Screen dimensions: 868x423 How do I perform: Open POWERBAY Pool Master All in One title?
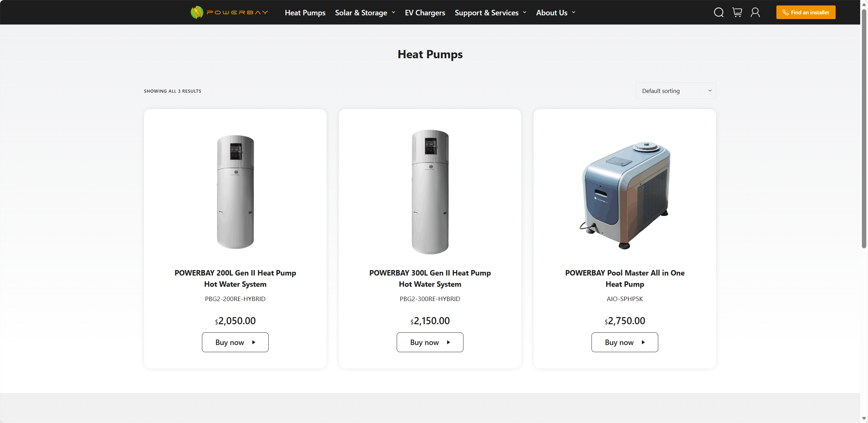click(x=625, y=279)
